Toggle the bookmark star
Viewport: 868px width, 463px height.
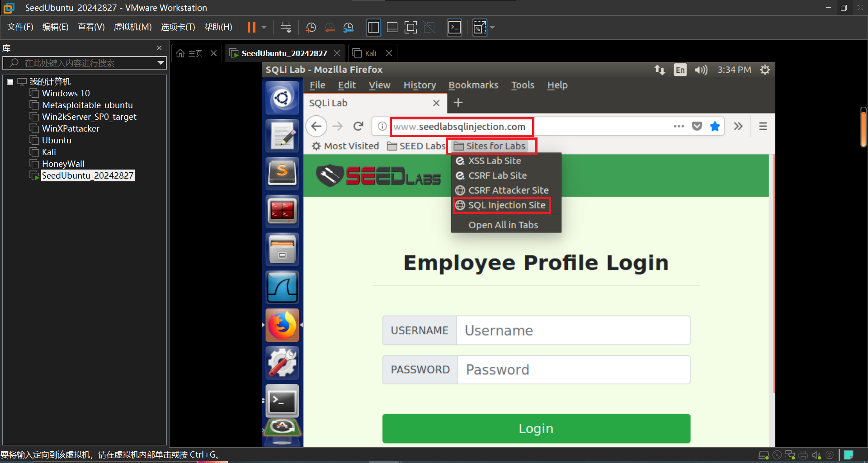click(715, 126)
